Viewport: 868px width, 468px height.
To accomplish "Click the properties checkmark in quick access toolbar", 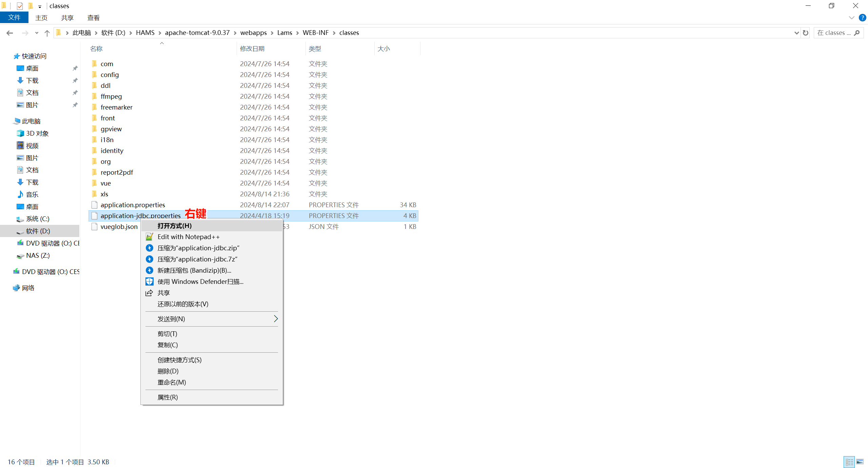I will [x=20, y=6].
